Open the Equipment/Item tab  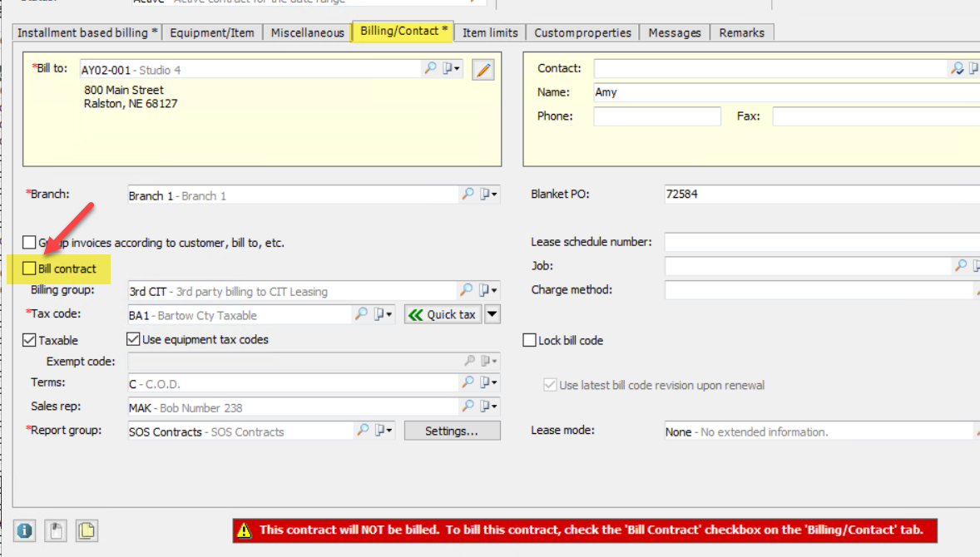click(x=212, y=32)
